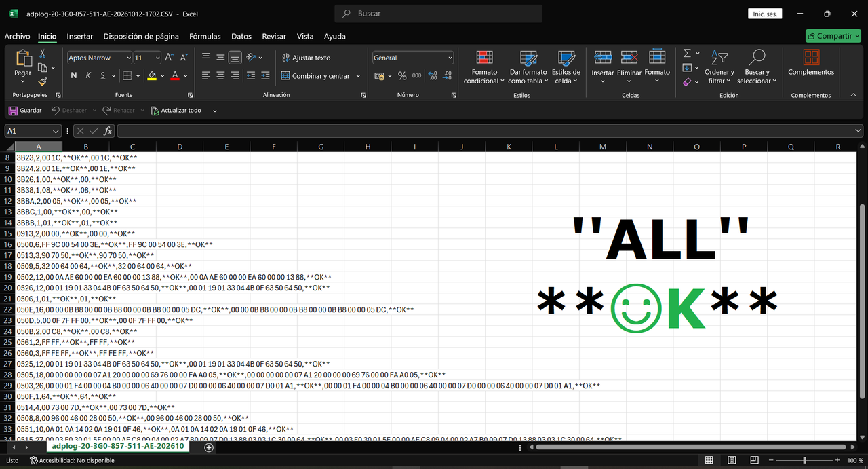Open the Insertar ribbon tab
This screenshot has height=469, width=868.
pos(80,37)
